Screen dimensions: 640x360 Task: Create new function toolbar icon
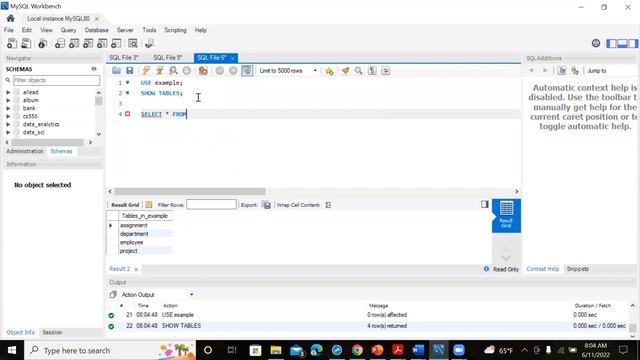pos(116,43)
